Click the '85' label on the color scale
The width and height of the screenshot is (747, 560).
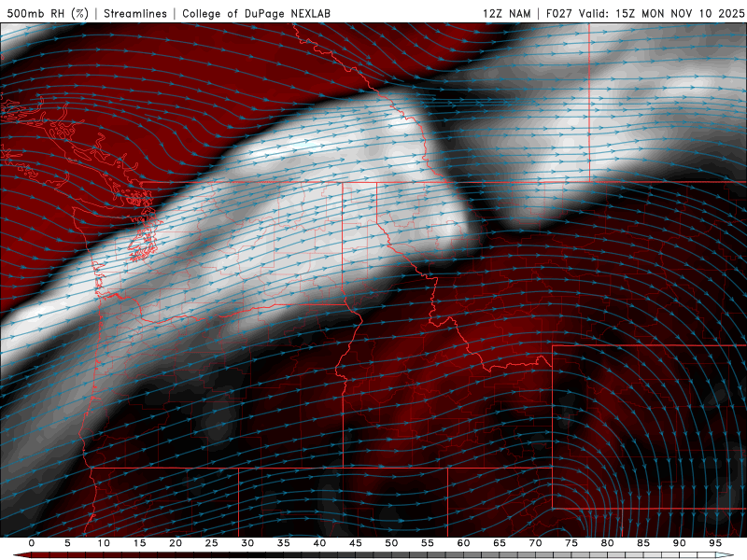coord(642,543)
